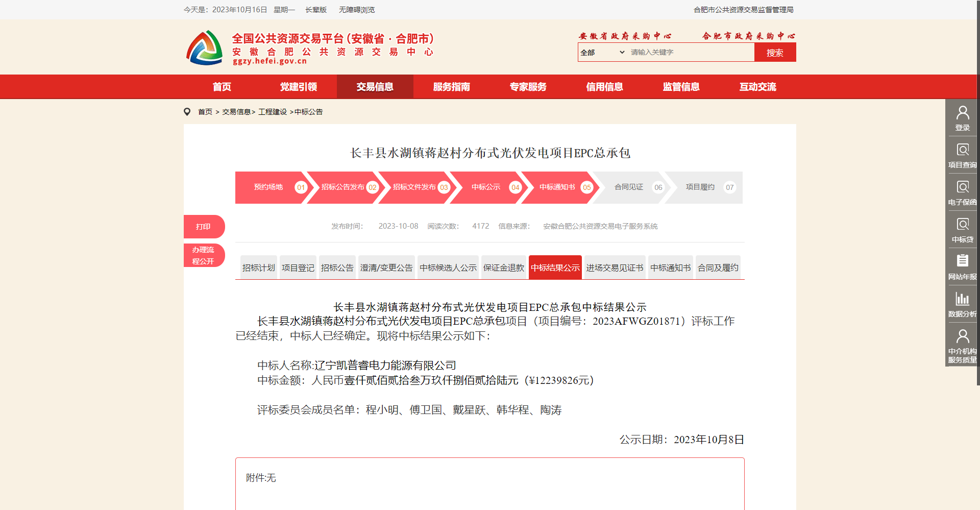Screen dimensions: 980x510
Task: Click the 登录 user icon in sidebar
Action: point(962,113)
